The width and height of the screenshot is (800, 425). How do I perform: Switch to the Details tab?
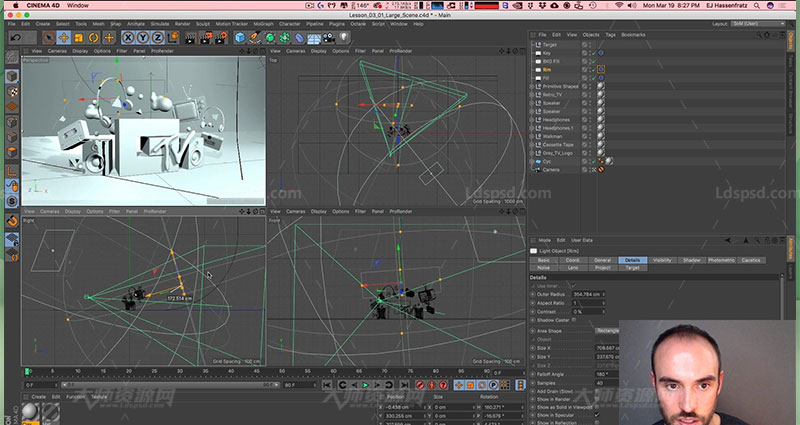pos(633,260)
